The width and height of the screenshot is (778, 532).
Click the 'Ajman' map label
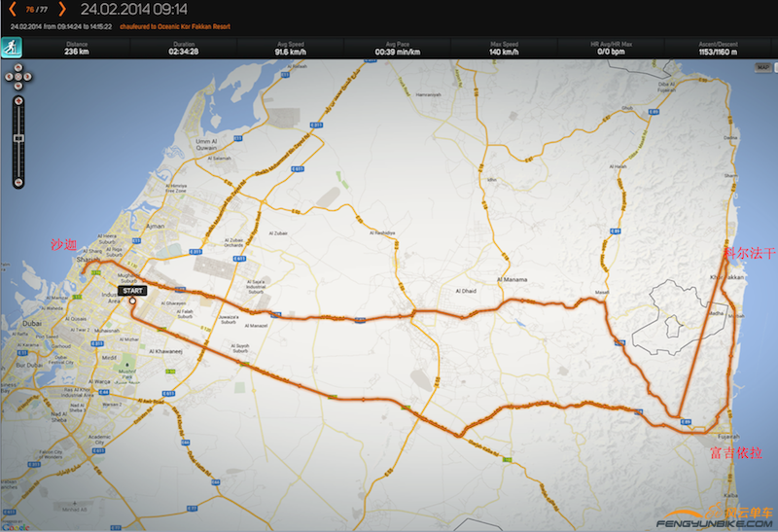156,227
